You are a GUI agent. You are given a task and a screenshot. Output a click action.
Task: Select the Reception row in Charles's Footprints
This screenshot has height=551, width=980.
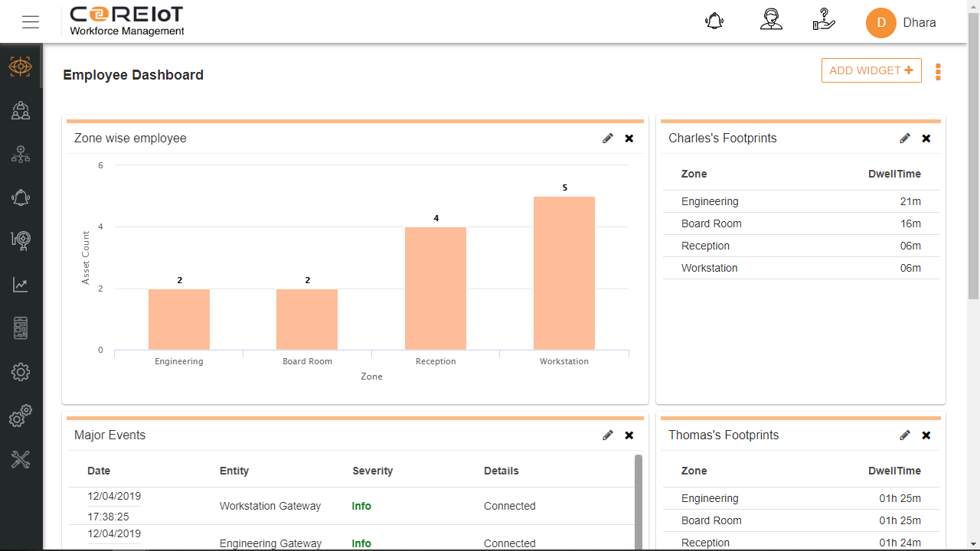[x=801, y=246]
